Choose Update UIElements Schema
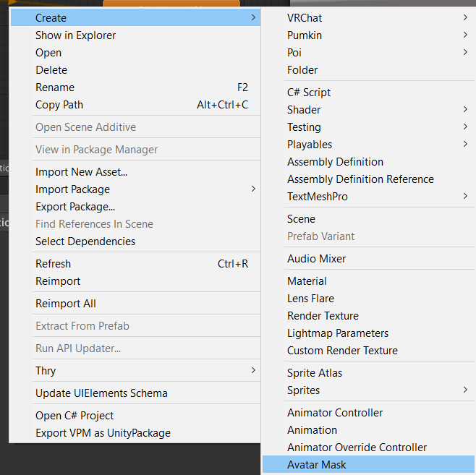 coord(135,393)
